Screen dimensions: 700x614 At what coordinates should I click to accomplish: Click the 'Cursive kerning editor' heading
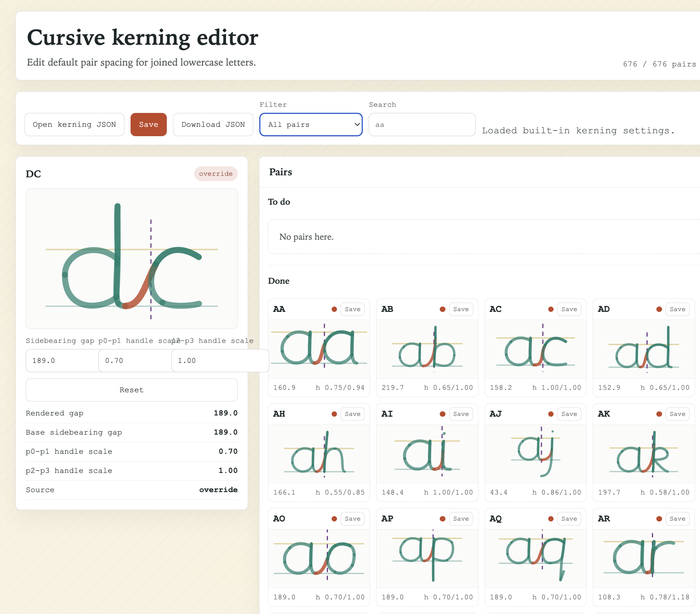click(142, 38)
